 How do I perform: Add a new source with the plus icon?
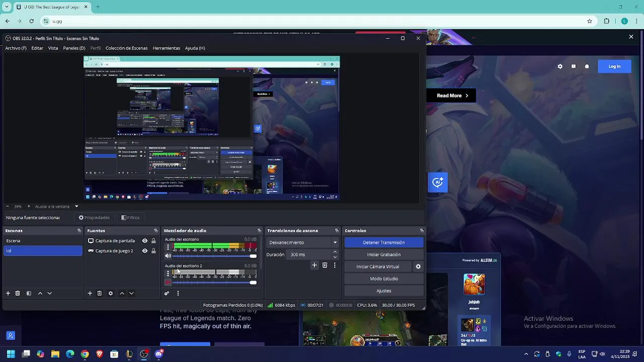pyautogui.click(x=90, y=293)
